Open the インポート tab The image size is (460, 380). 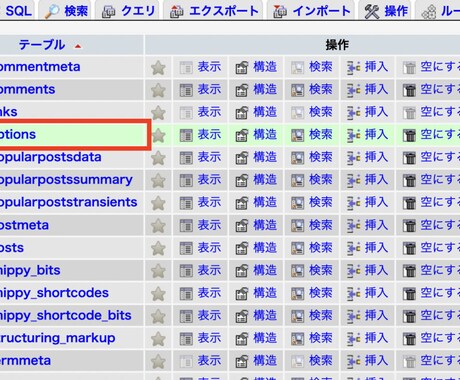(311, 11)
